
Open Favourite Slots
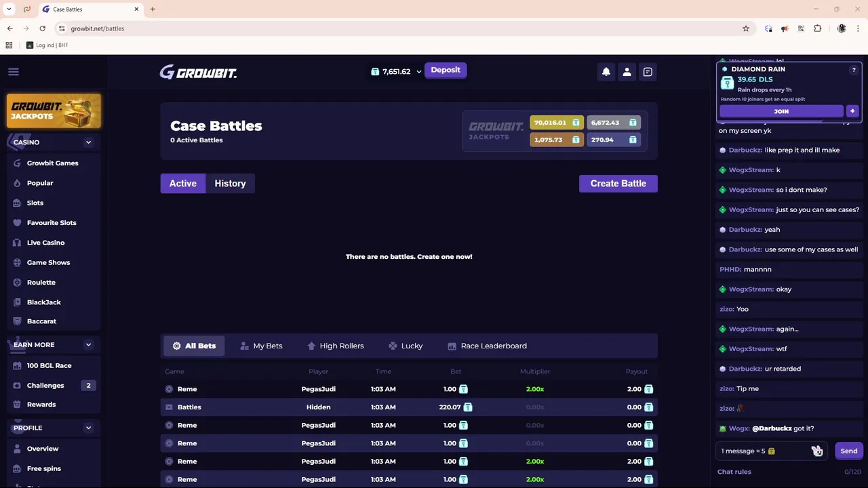click(52, 223)
